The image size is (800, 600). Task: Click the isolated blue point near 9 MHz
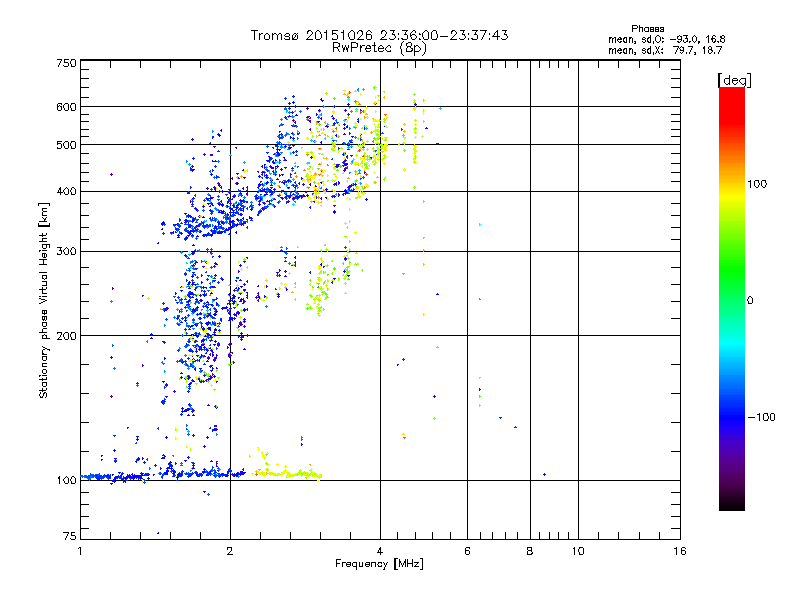(544, 474)
